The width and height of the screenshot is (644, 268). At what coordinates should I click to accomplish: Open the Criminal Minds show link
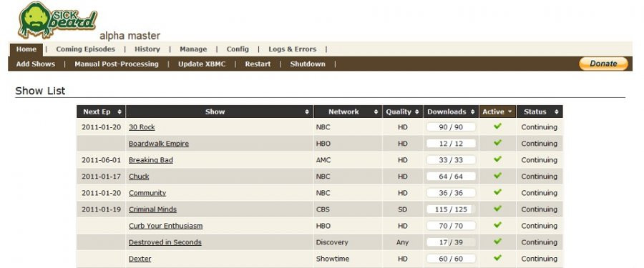click(x=152, y=209)
